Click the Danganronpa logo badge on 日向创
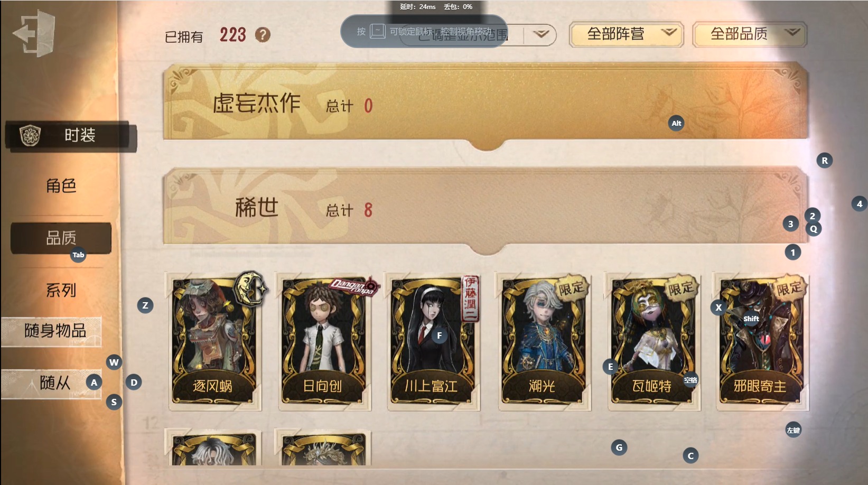 pos(354,286)
